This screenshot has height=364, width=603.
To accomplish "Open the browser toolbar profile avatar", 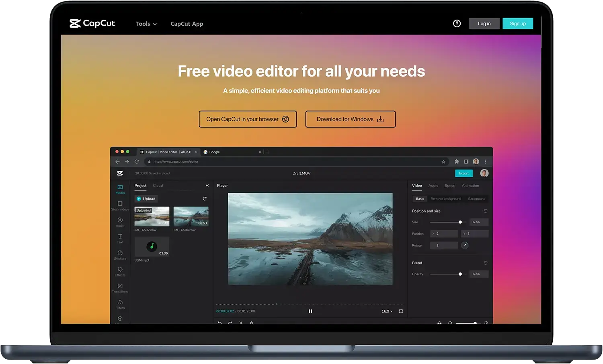I will [476, 162].
